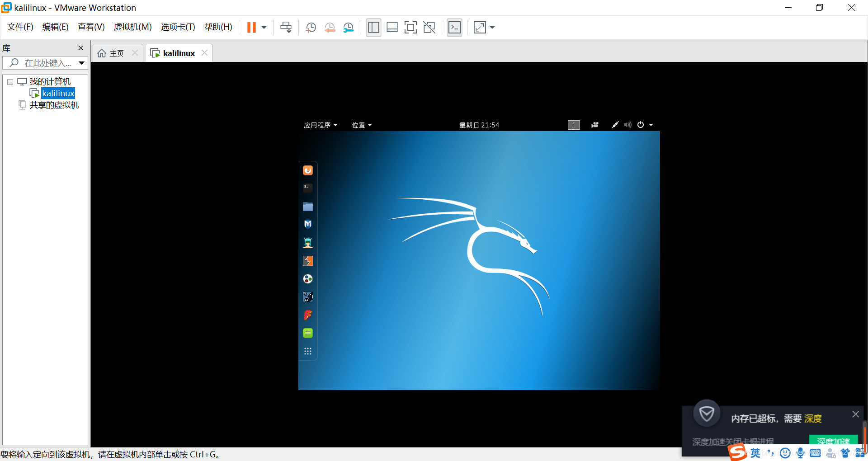Switch Sogou input language 英 toggle

[755, 453]
